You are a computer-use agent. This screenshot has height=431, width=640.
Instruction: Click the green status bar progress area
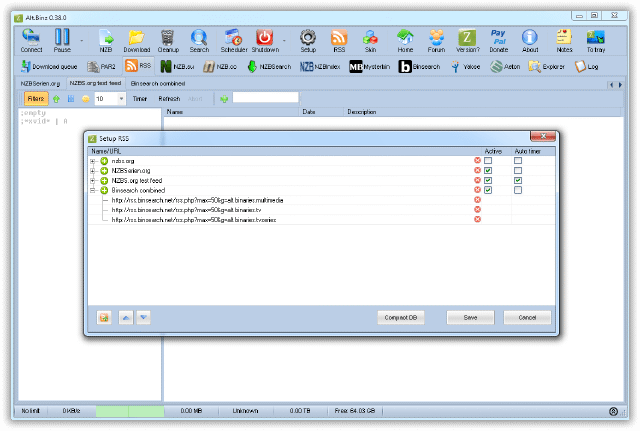(x=130, y=411)
